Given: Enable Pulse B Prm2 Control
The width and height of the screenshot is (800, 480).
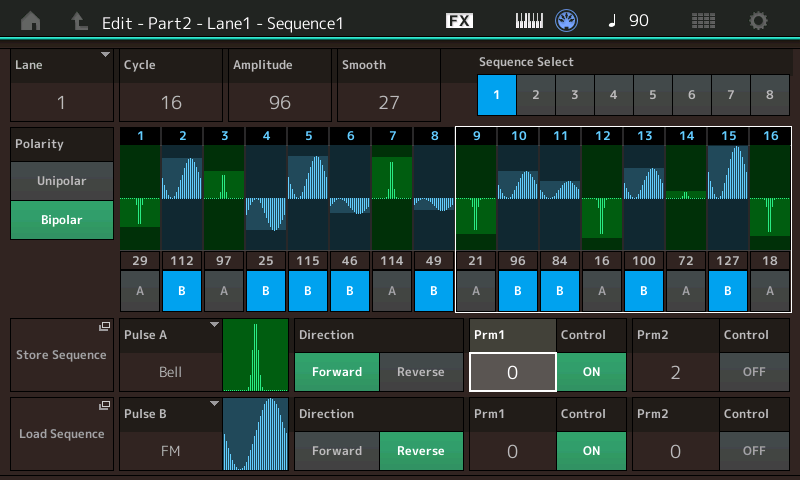Looking at the screenshot, I should tap(755, 451).
